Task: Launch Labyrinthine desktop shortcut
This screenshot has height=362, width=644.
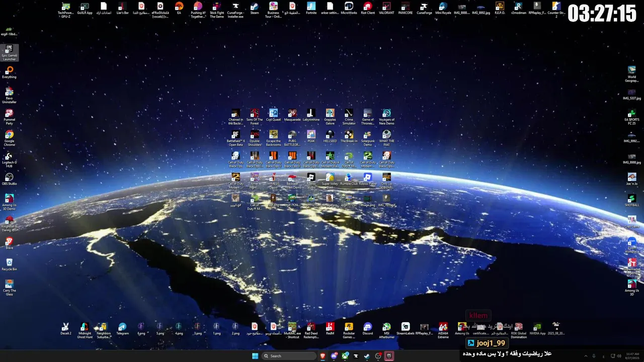Action: [311, 115]
